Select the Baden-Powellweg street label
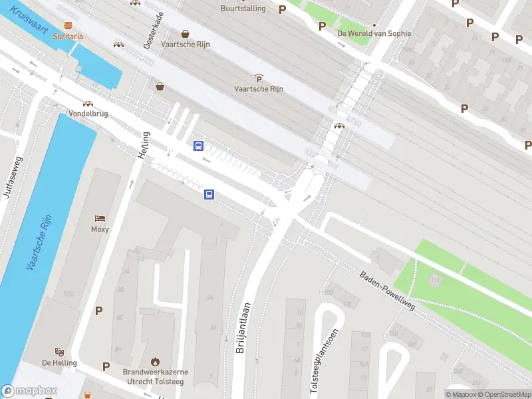532x399 pixels. pos(387,291)
